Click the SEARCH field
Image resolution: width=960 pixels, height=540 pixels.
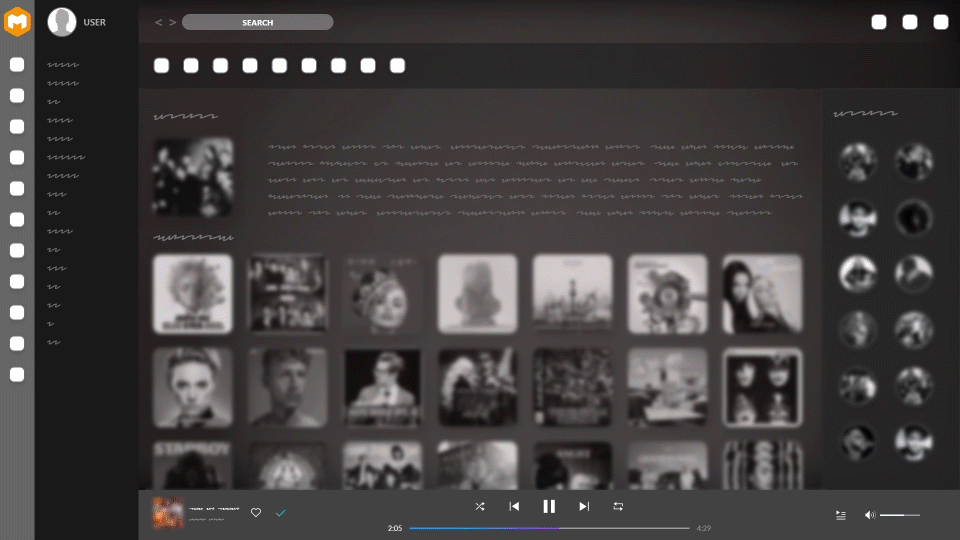click(258, 22)
